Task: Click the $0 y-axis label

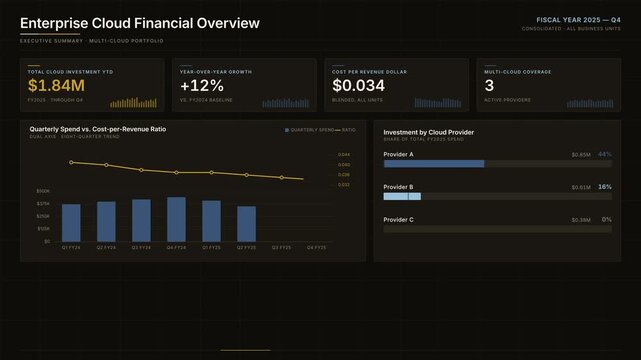Action: 47,241
